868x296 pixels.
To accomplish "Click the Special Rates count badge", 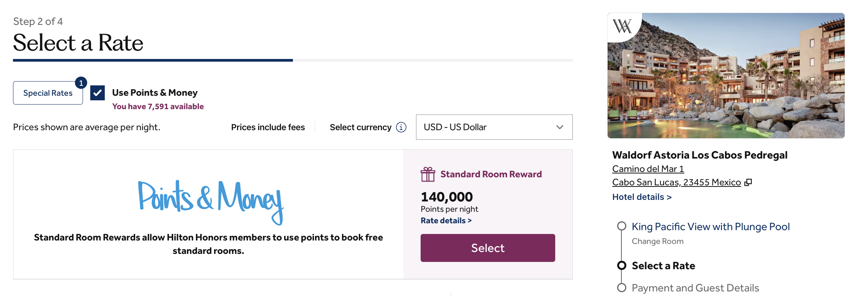I will [81, 83].
